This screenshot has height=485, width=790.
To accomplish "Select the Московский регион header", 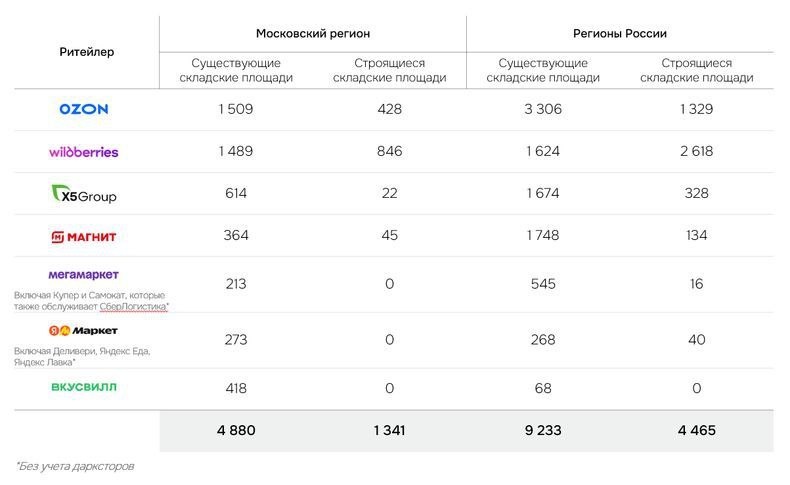I will coord(312,33).
